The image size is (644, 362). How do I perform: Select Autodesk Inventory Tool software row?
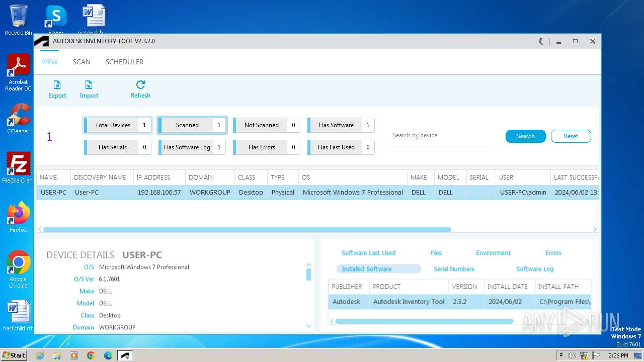point(460,302)
